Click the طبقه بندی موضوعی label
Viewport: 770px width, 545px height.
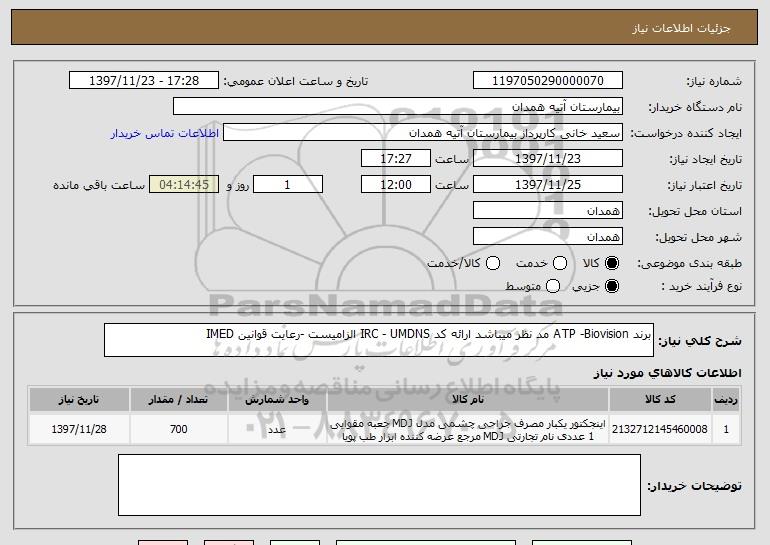click(x=689, y=264)
